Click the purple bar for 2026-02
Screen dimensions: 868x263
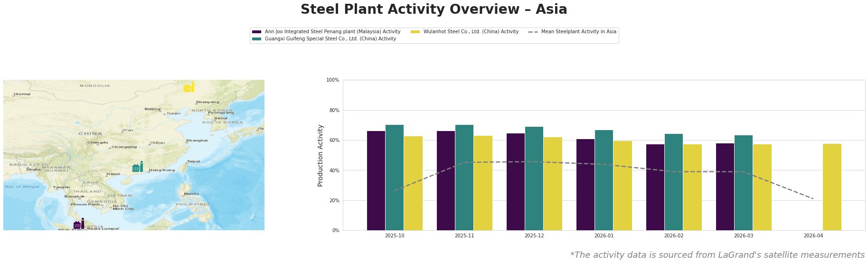[655, 187]
